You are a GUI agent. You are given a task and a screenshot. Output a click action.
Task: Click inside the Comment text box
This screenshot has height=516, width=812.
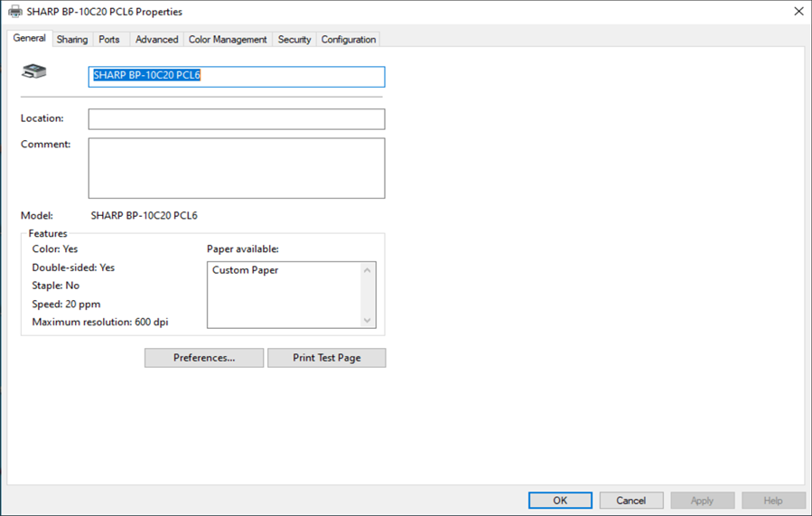coord(237,168)
